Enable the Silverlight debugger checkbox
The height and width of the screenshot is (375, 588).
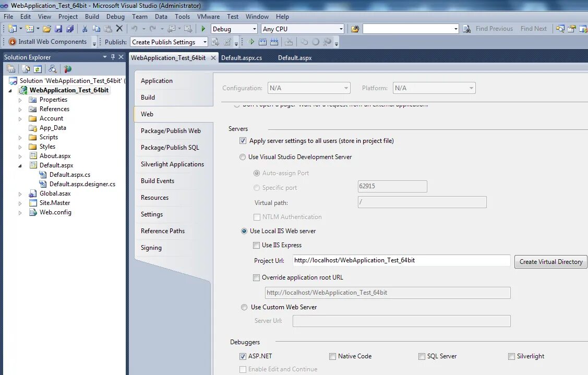click(511, 356)
